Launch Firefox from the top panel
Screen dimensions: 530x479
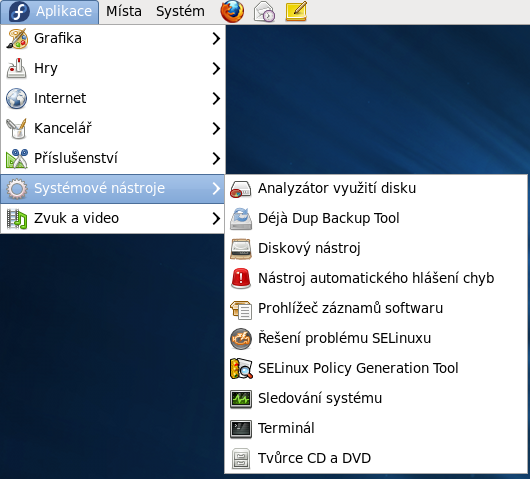click(232, 11)
